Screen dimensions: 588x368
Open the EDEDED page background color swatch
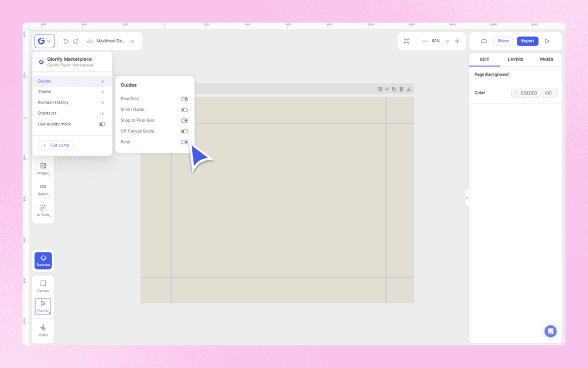(x=525, y=93)
